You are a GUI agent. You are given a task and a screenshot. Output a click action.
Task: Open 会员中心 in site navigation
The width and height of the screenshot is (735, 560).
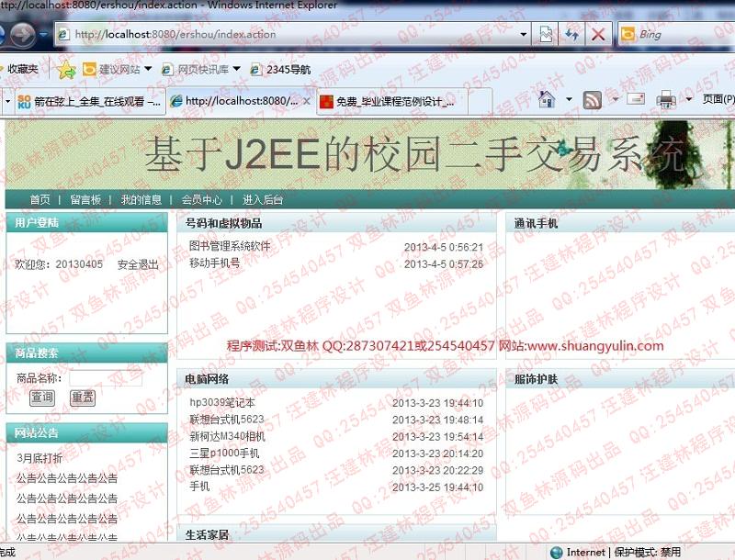pos(201,200)
